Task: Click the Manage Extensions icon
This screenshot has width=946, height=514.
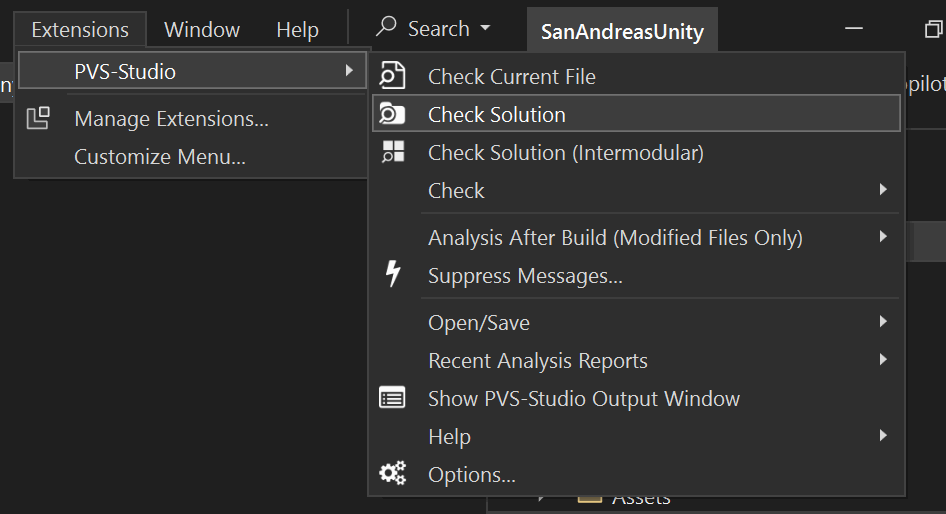Action: pyautogui.click(x=38, y=119)
